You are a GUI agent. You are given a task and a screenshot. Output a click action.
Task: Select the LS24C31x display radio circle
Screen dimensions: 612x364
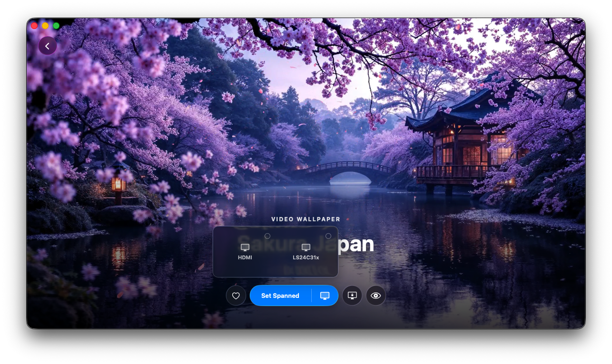(x=328, y=236)
